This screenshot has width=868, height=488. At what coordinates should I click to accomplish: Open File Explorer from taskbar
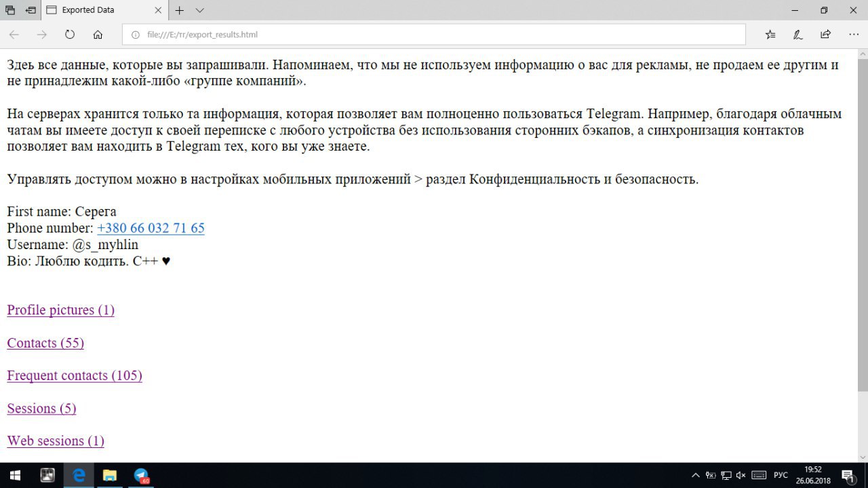pyautogui.click(x=110, y=475)
